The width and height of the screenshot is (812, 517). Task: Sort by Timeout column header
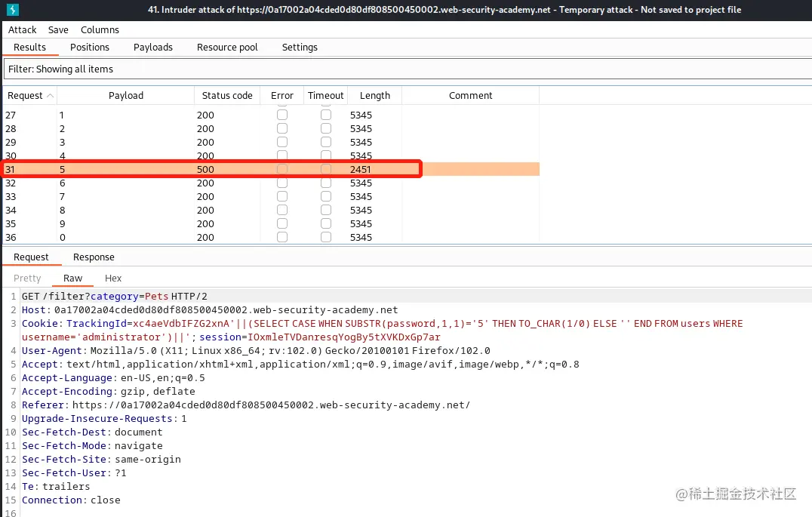point(326,95)
